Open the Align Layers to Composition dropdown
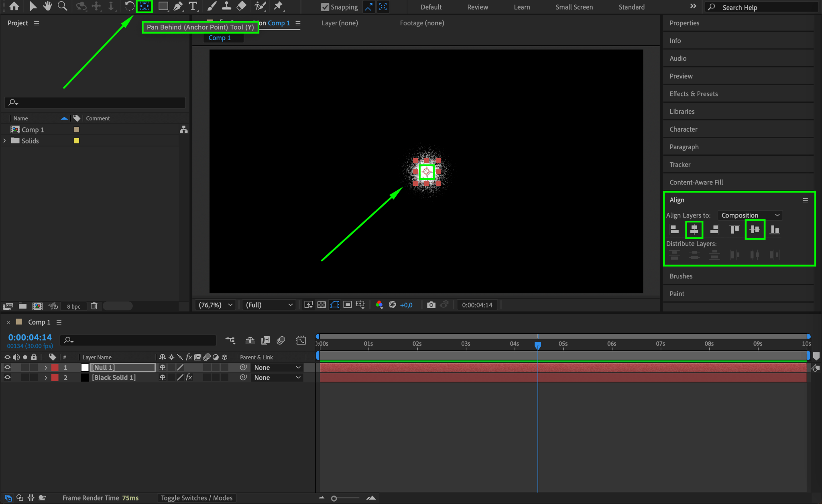The height and width of the screenshot is (504, 822). point(750,215)
